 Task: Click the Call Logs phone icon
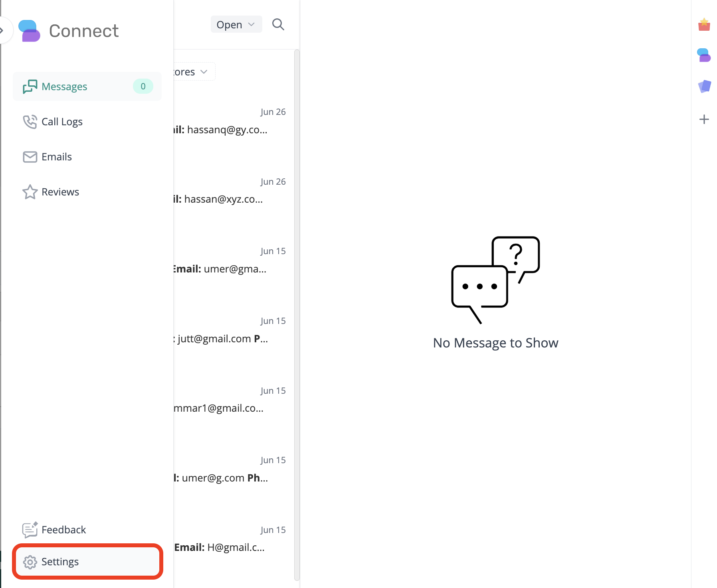[x=30, y=122]
